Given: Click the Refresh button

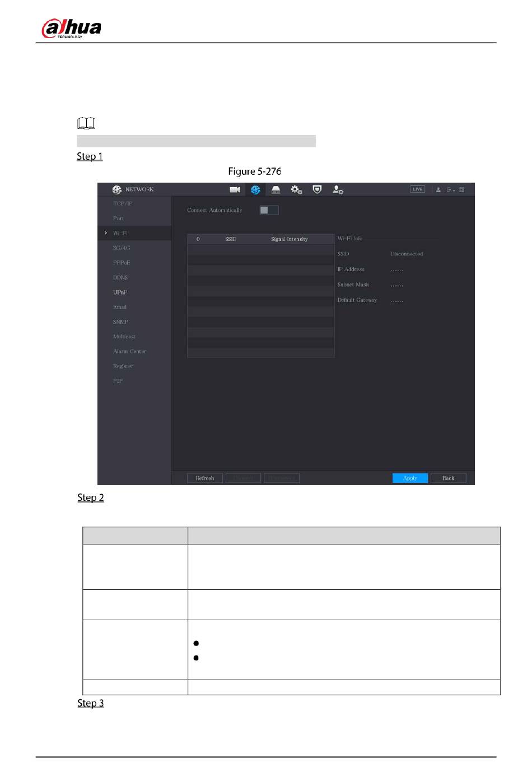Looking at the screenshot, I should tap(205, 478).
